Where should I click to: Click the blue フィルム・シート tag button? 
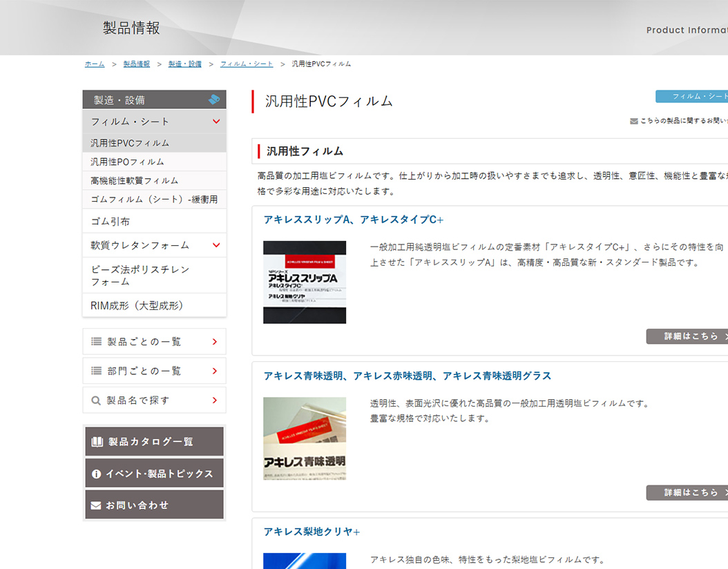pos(692,97)
